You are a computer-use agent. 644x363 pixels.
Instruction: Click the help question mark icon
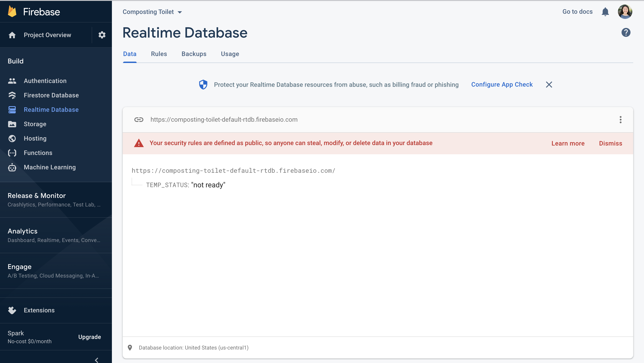click(626, 33)
